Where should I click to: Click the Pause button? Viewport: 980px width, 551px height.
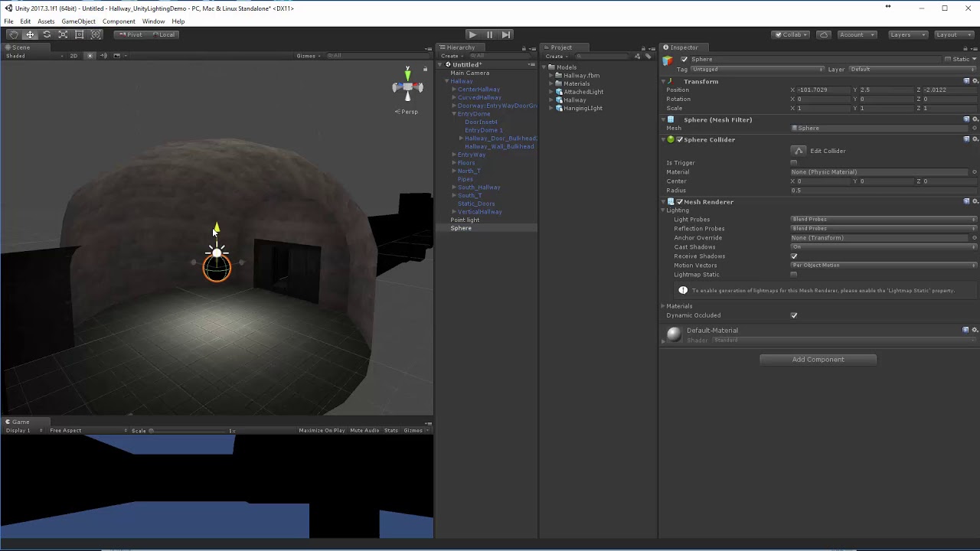pos(489,34)
